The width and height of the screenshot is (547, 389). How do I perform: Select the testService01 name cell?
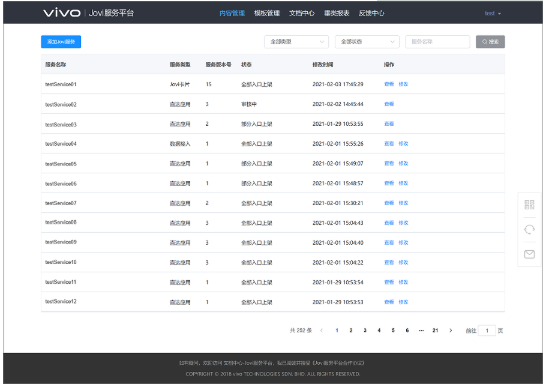pos(61,84)
